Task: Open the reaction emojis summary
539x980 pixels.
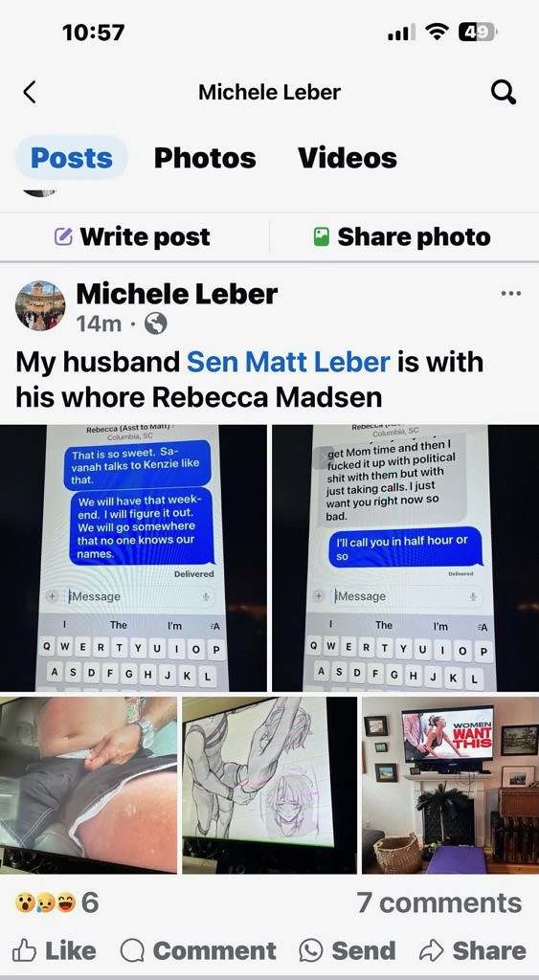Action: (56, 902)
